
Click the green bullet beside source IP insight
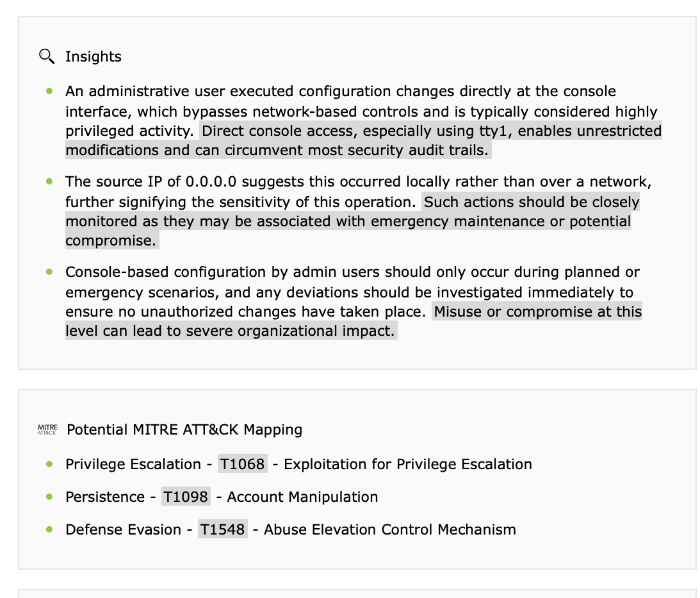click(49, 181)
